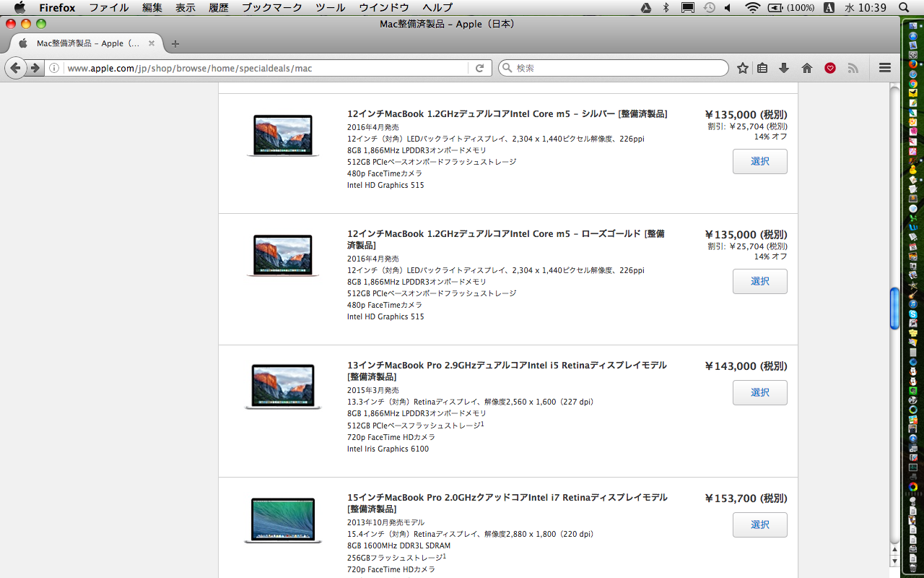The height and width of the screenshot is (578, 924).
Task: Open Google Chrome from the Dock
Action: [913, 84]
